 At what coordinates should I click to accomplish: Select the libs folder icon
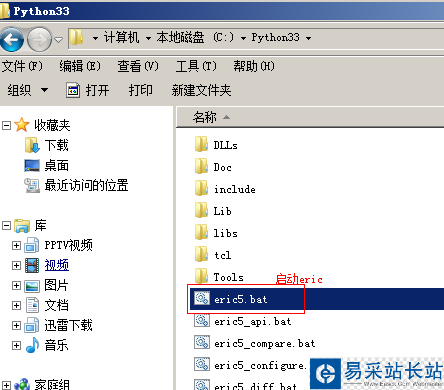[x=201, y=232]
